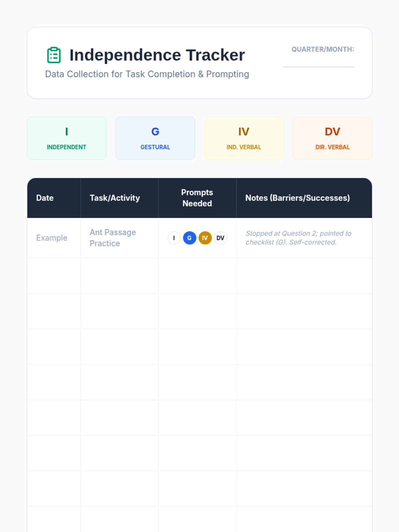The image size is (399, 532).
Task: Toggle the blue G prompt circle
Action: coord(190,238)
